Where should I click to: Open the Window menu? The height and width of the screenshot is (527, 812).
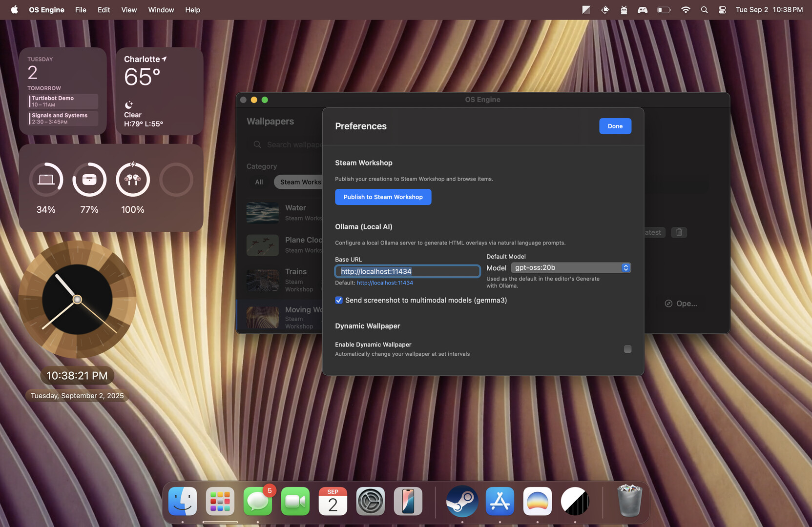(161, 9)
